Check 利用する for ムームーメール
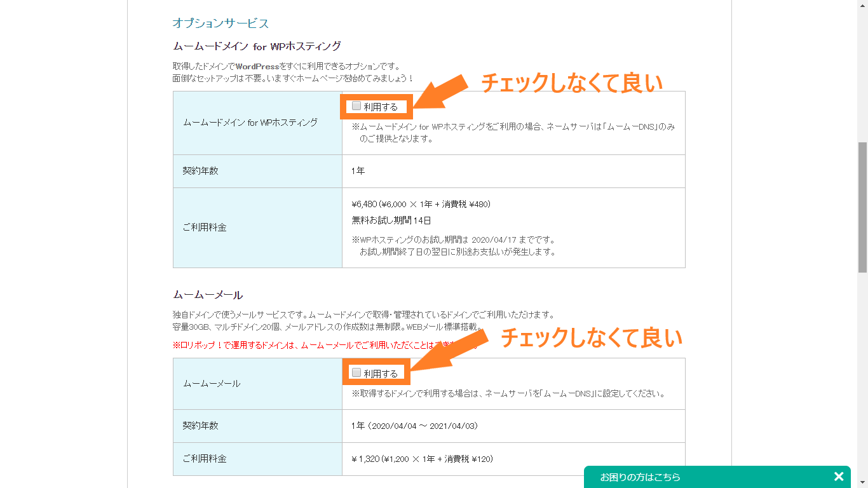Image resolution: width=868 pixels, height=488 pixels. point(356,373)
